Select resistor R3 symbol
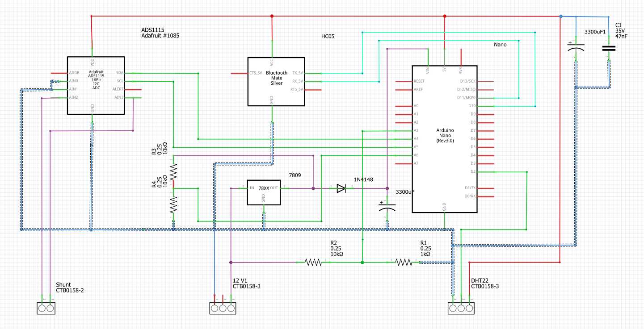This screenshot has width=644, height=329. point(173,172)
